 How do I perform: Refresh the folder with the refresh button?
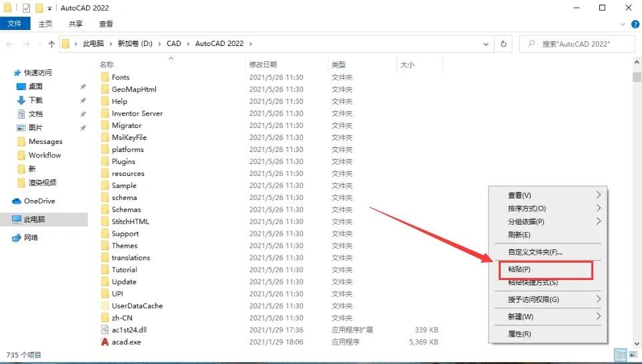point(503,44)
